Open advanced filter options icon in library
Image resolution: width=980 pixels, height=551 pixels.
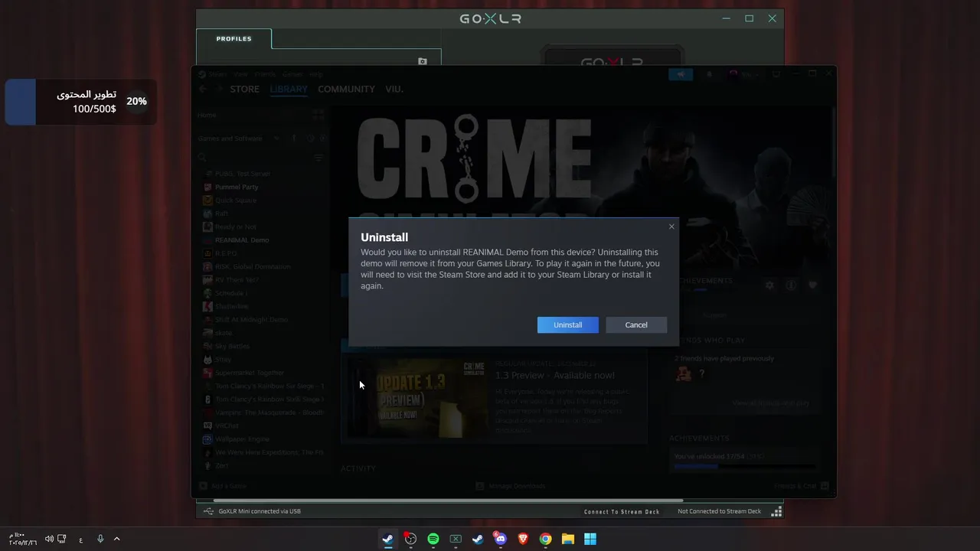(318, 158)
